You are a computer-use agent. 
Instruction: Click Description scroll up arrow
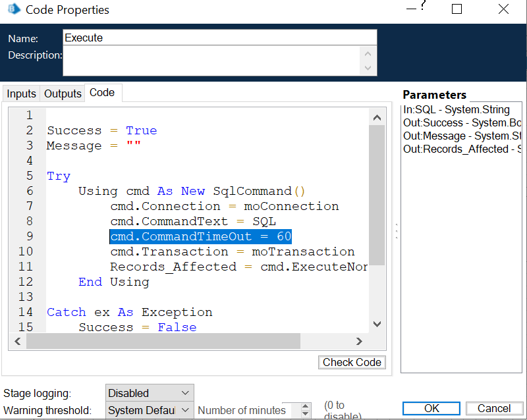[x=368, y=54]
